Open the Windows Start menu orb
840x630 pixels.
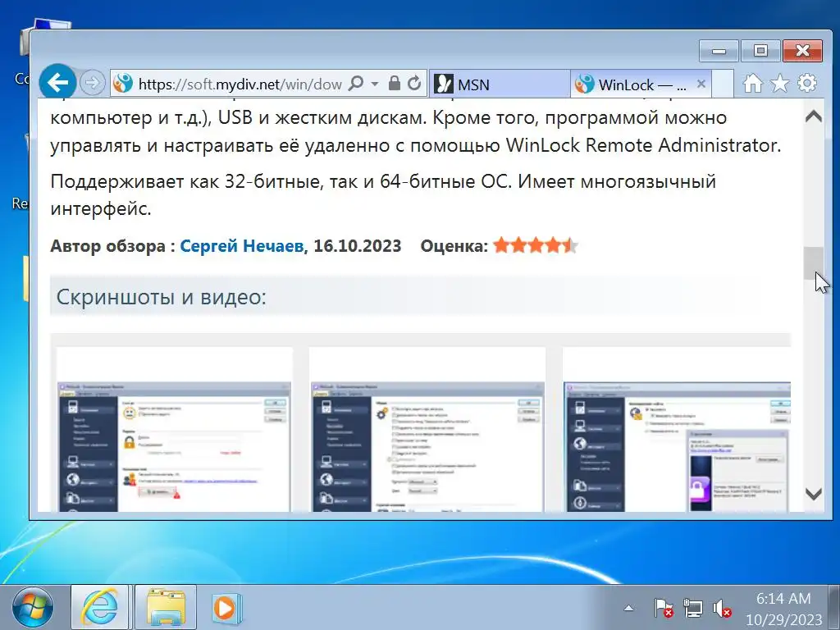(x=33, y=608)
